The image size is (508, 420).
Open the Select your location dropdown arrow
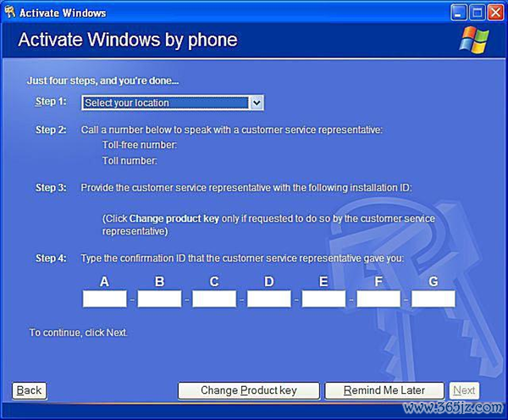pos(257,103)
